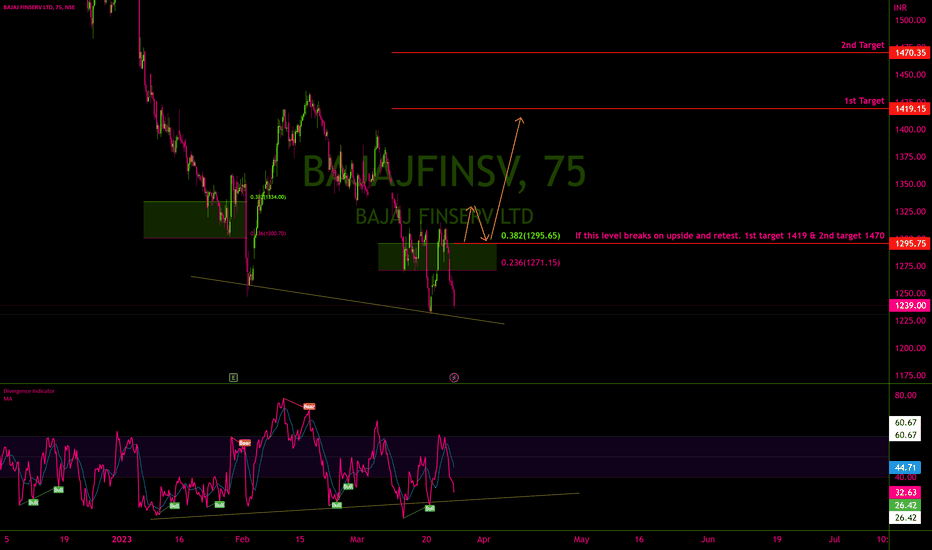Image resolution: width=932 pixels, height=550 pixels.
Task: Select the '1st Target' text label
Action: click(x=864, y=101)
